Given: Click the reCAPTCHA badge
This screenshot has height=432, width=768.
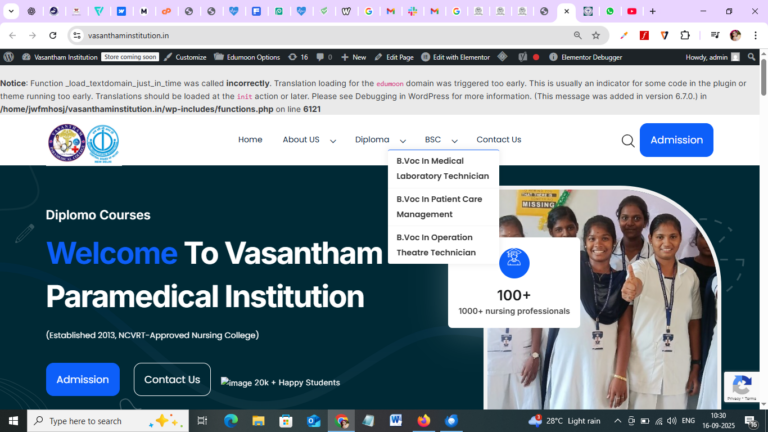Looking at the screenshot, I should 742,387.
